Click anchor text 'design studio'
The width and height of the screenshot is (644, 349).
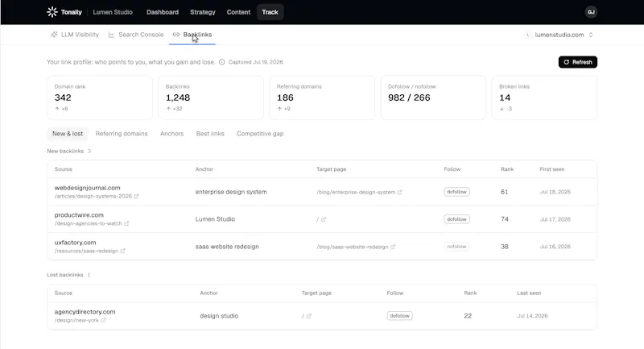pos(219,316)
